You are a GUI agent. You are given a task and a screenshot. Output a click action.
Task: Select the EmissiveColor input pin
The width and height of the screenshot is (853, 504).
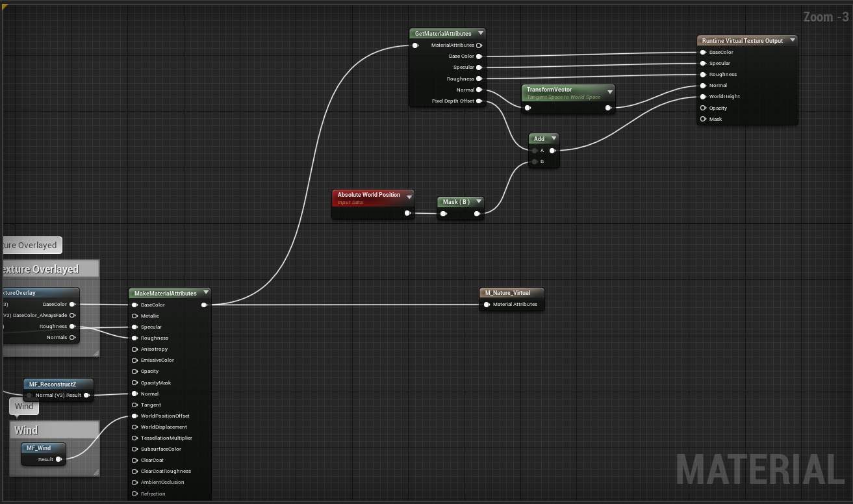[x=135, y=360]
